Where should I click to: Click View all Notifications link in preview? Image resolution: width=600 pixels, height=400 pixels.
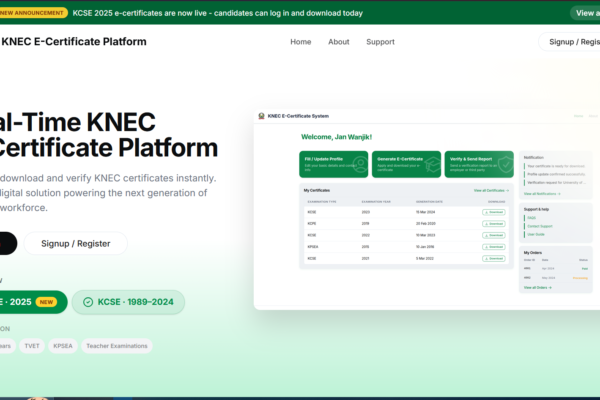tap(542, 194)
